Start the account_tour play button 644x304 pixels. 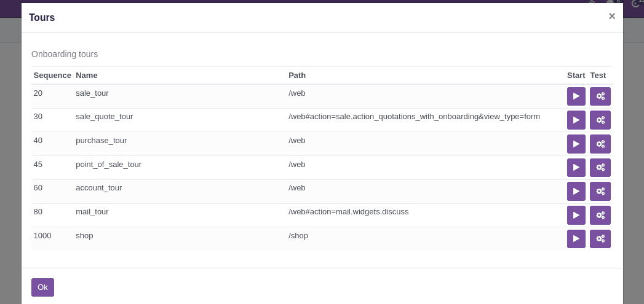(x=576, y=191)
